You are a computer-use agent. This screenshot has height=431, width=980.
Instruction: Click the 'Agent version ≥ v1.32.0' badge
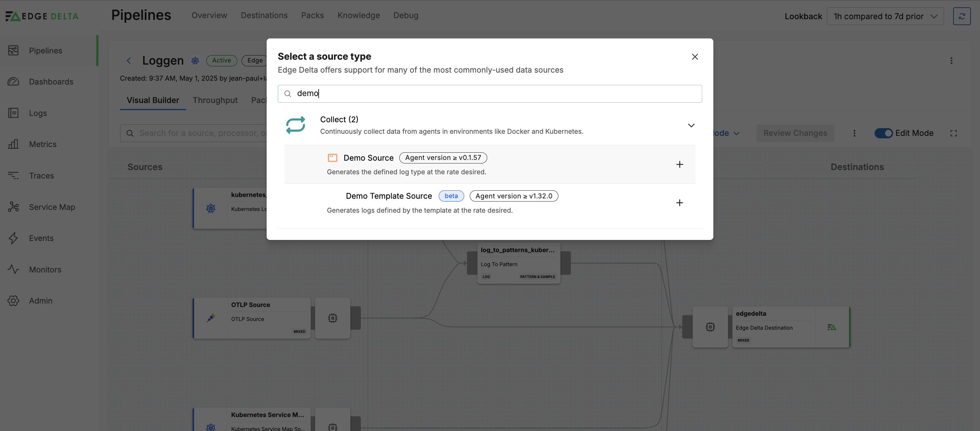click(x=514, y=196)
